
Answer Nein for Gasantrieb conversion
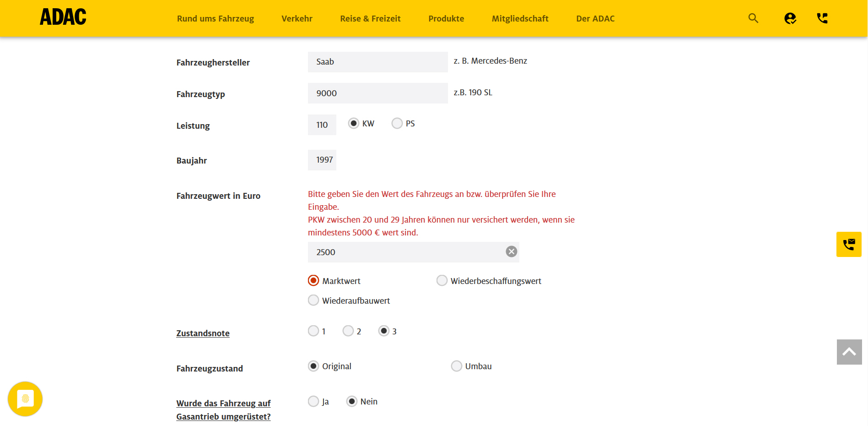[x=352, y=401]
